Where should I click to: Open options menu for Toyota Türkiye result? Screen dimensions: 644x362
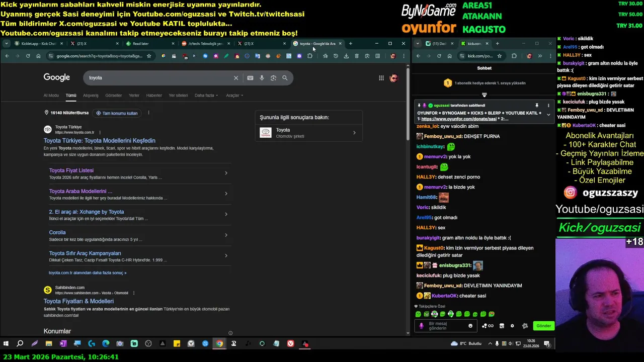[100, 132]
